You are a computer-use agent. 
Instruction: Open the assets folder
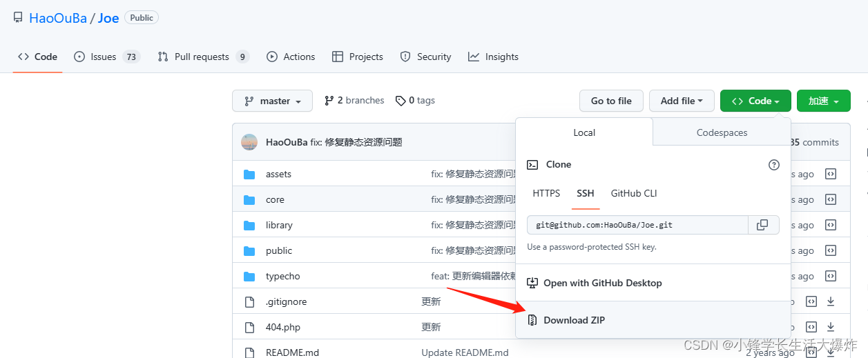click(x=278, y=174)
